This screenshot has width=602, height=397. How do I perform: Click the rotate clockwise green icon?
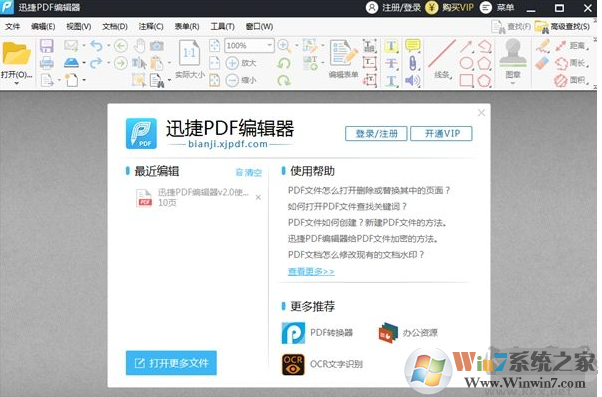(284, 80)
